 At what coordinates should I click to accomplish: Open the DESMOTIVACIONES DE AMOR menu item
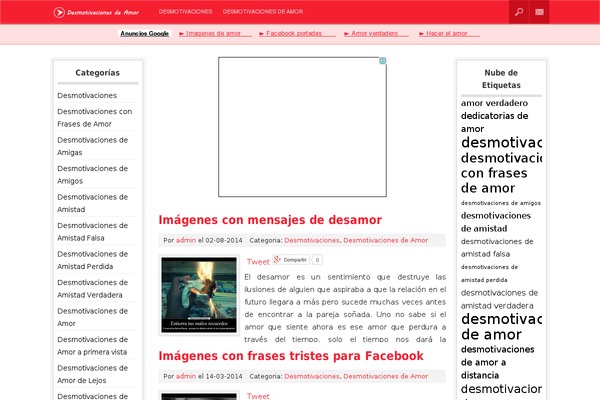263,12
